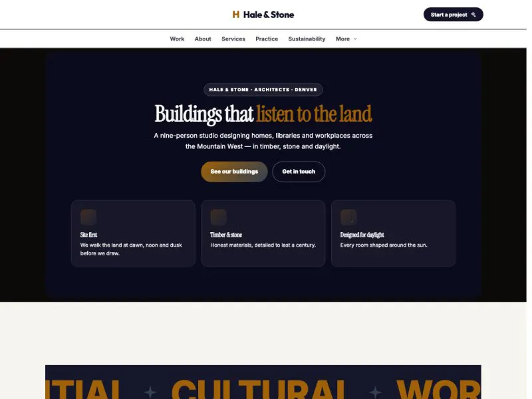532x399 pixels.
Task: Open the Services nav link
Action: point(233,39)
